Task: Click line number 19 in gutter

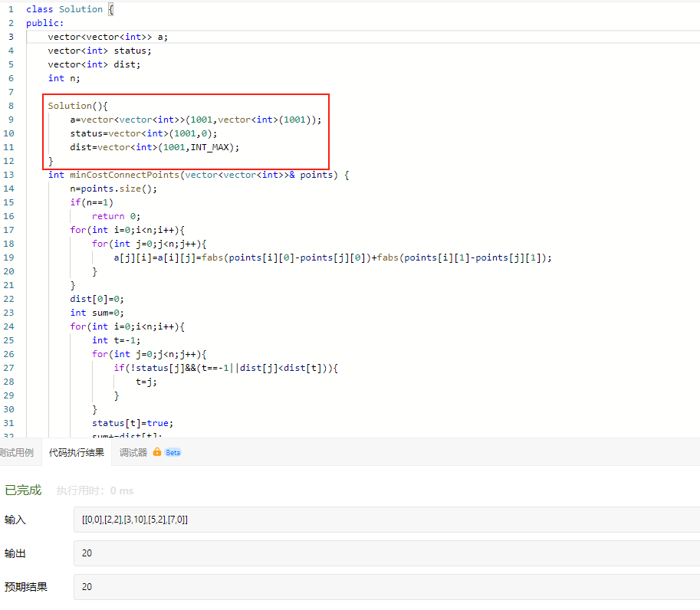Action: [x=9, y=257]
